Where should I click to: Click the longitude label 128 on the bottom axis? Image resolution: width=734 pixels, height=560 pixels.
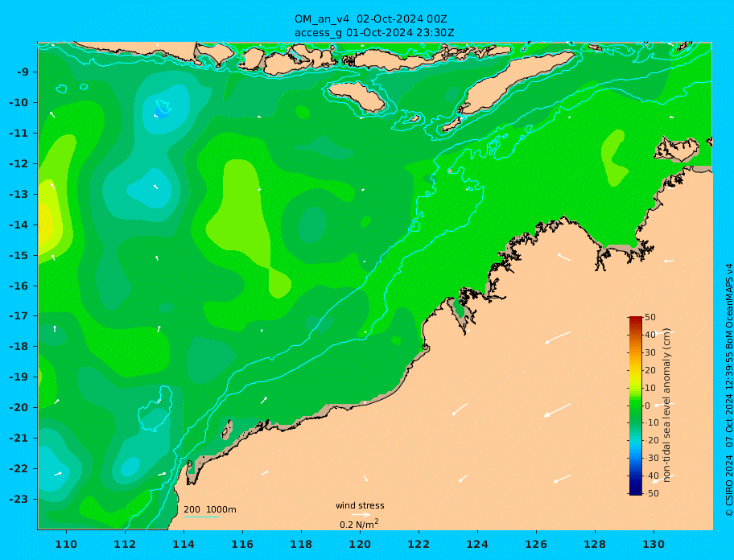point(595,544)
